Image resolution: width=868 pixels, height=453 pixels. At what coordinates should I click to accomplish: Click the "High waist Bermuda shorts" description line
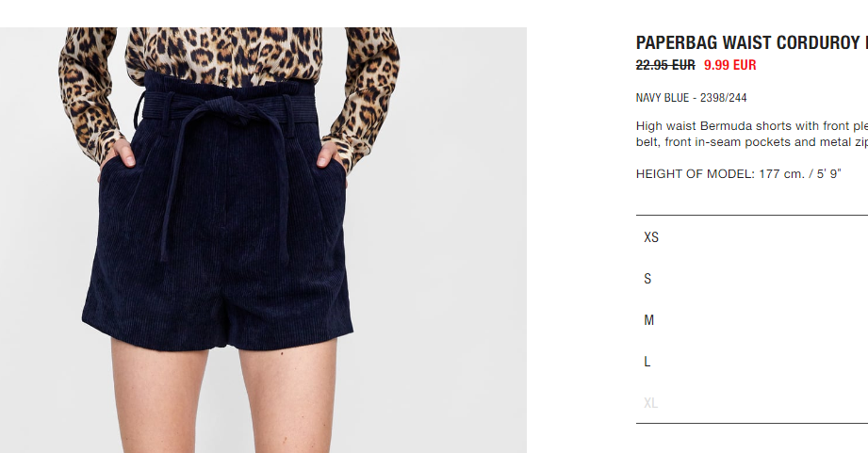point(752,126)
